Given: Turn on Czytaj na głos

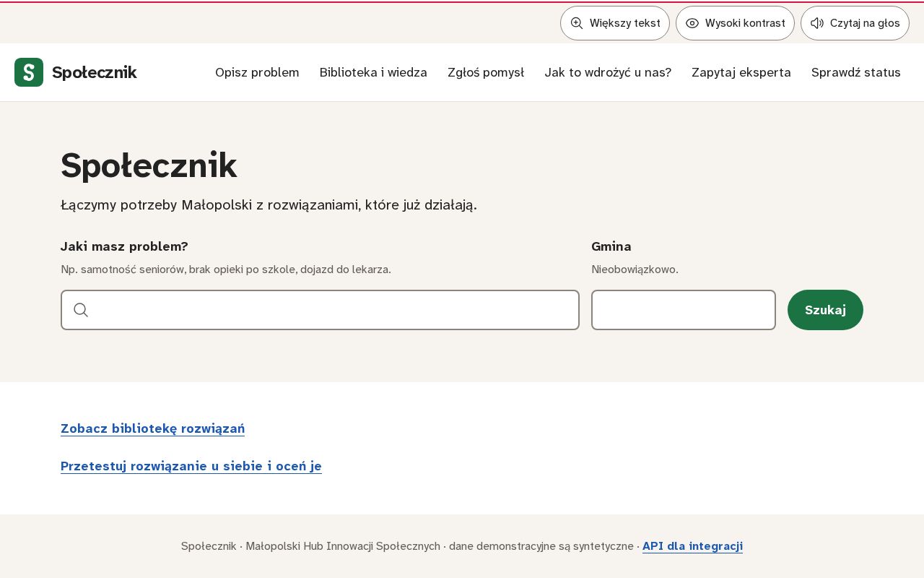Looking at the screenshot, I should coord(855,23).
